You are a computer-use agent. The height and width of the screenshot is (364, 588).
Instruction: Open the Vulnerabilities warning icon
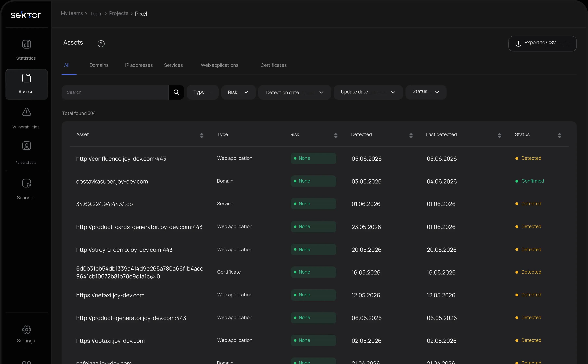pos(26,112)
